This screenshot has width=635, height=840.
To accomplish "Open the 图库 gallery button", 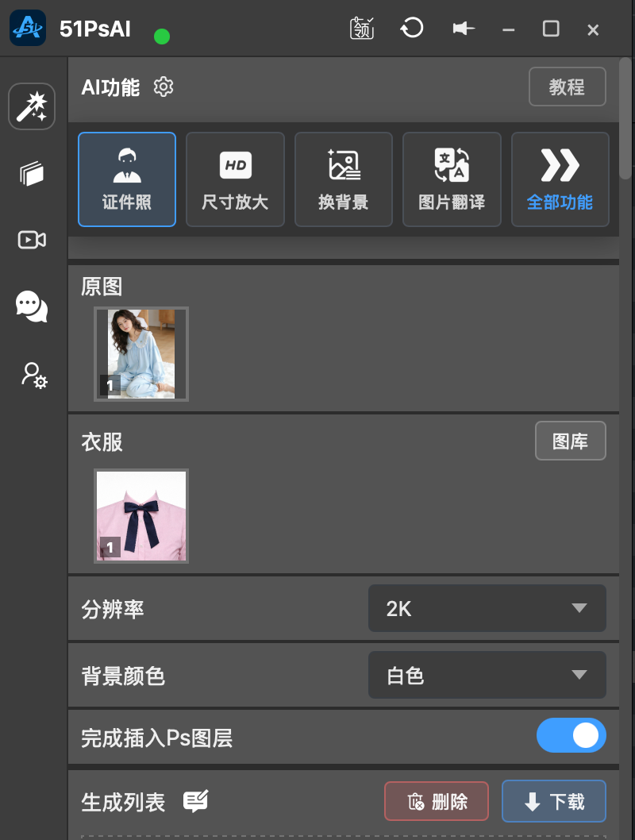I will tap(570, 441).
